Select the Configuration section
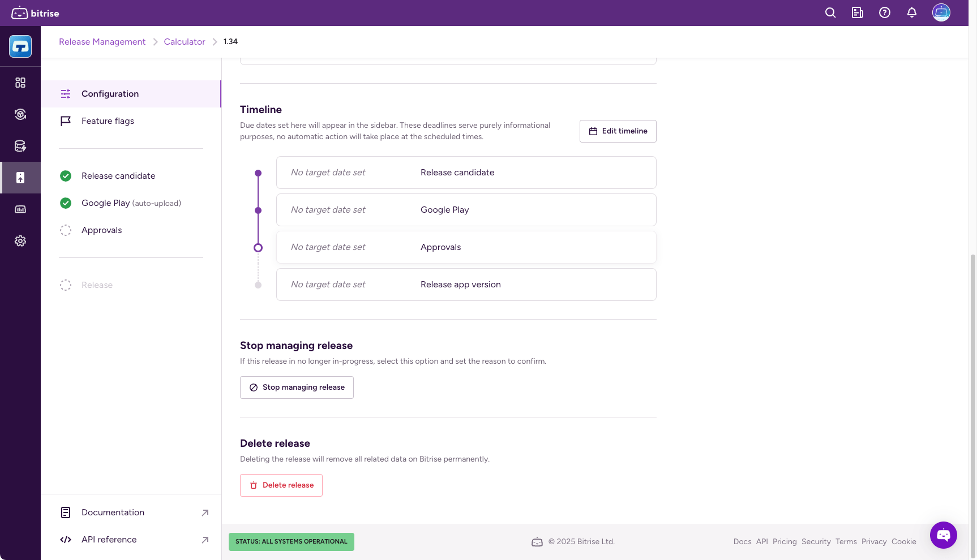The width and height of the screenshot is (977, 560). click(x=110, y=93)
